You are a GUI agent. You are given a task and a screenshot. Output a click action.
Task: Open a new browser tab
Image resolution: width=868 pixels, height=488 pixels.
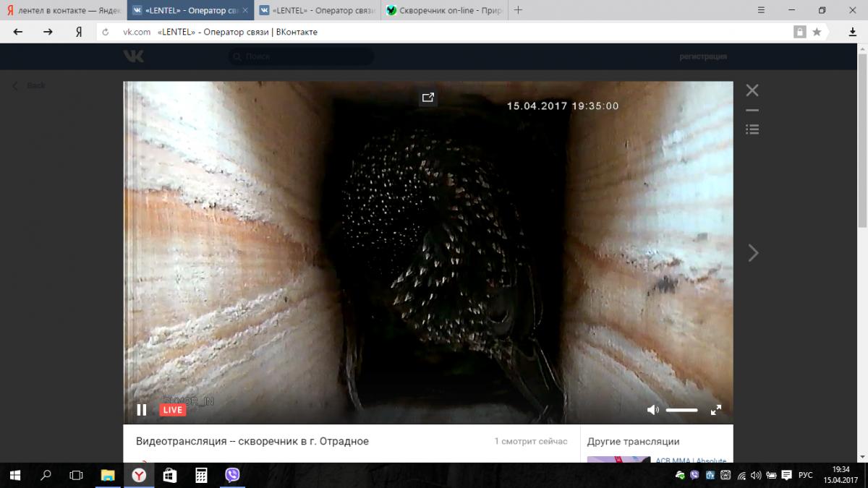coord(518,10)
